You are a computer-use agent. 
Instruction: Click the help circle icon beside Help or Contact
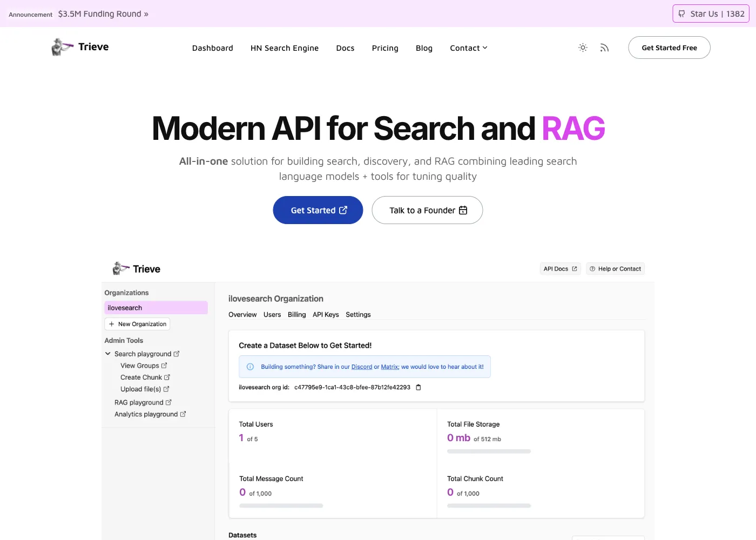pyautogui.click(x=592, y=269)
